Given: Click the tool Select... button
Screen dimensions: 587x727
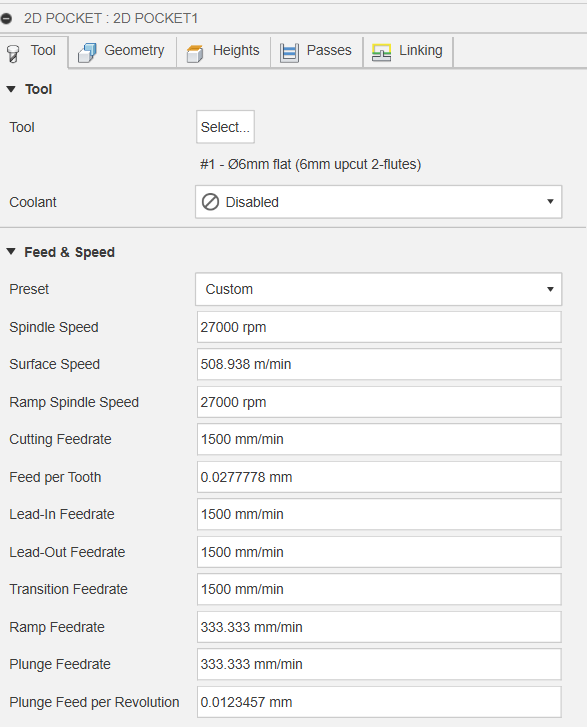Looking at the screenshot, I should coord(225,127).
